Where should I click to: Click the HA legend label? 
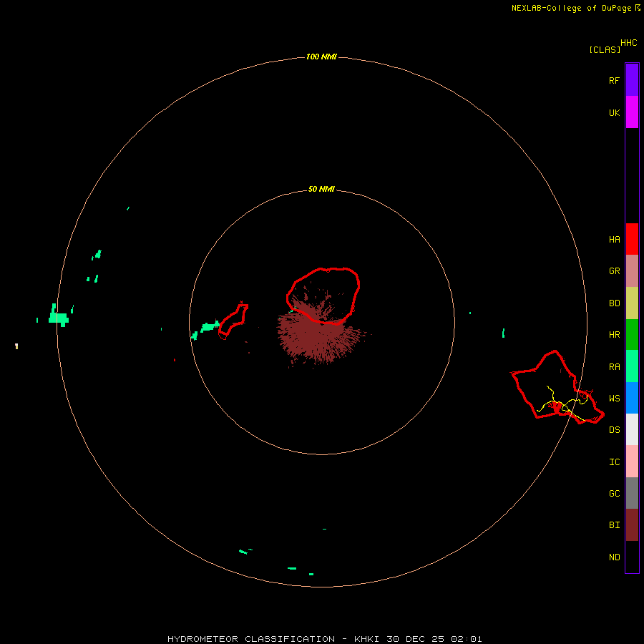pos(614,240)
